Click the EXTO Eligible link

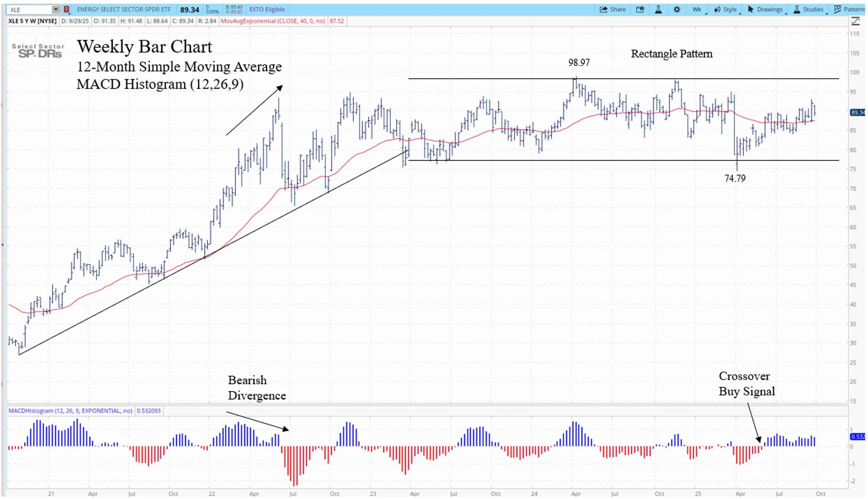click(267, 9)
